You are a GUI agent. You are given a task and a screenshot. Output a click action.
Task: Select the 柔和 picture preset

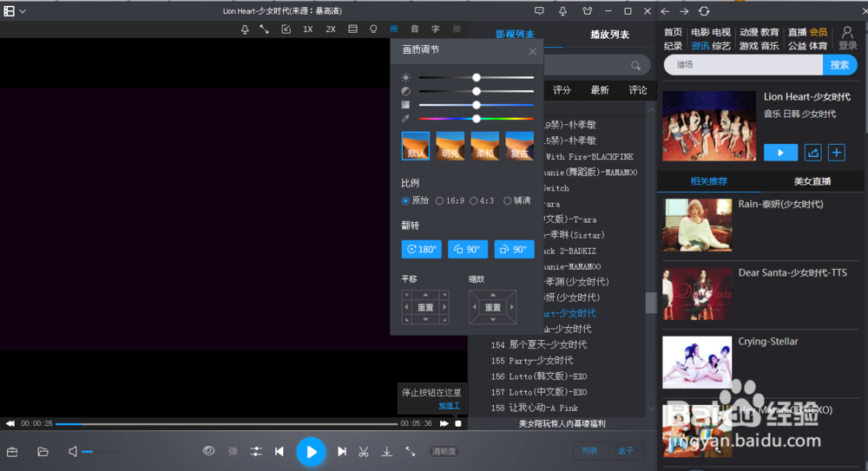coord(485,146)
